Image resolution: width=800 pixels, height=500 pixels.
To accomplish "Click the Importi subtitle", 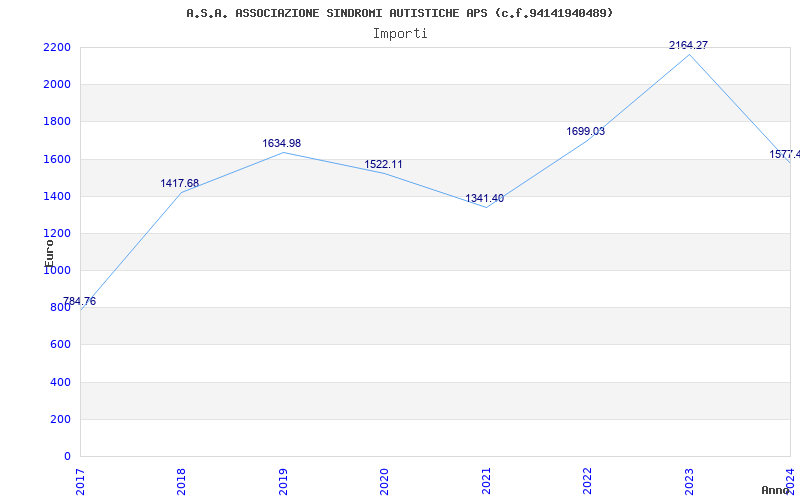I will coord(400,34).
